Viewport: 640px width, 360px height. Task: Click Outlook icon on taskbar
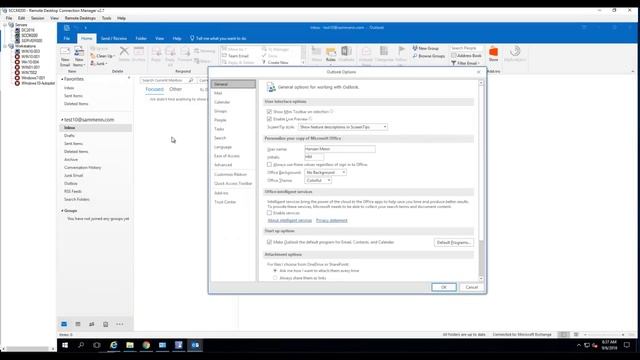tap(195, 345)
